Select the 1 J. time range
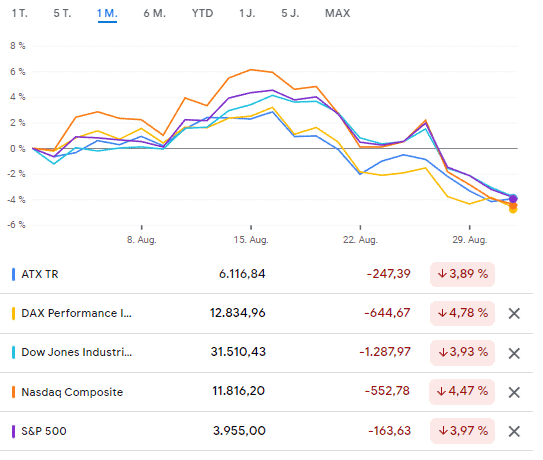 click(247, 13)
